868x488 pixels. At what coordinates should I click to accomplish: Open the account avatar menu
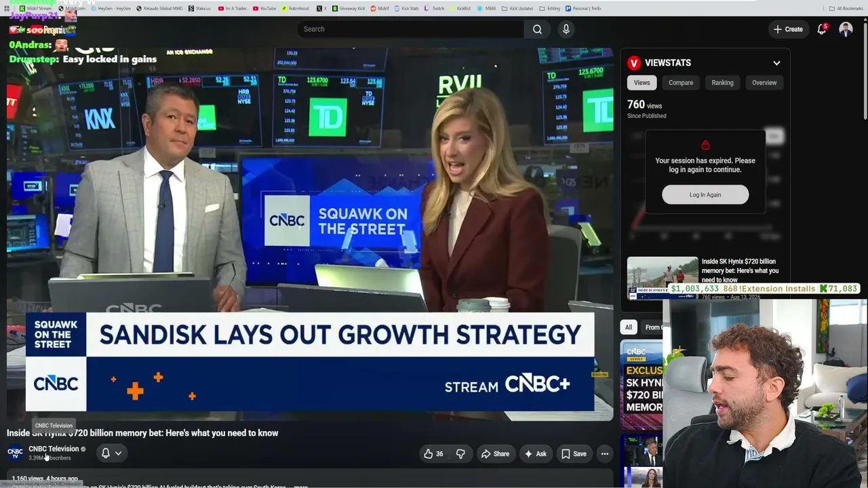pyautogui.click(x=846, y=29)
